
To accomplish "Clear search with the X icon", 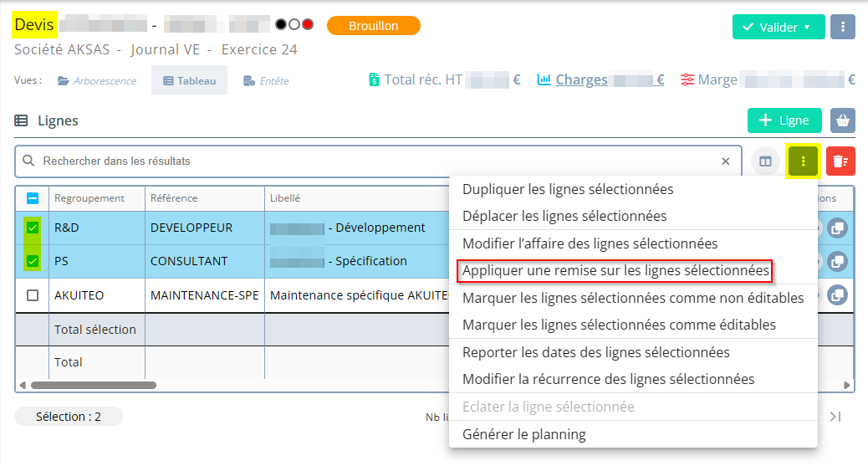I will [x=726, y=161].
